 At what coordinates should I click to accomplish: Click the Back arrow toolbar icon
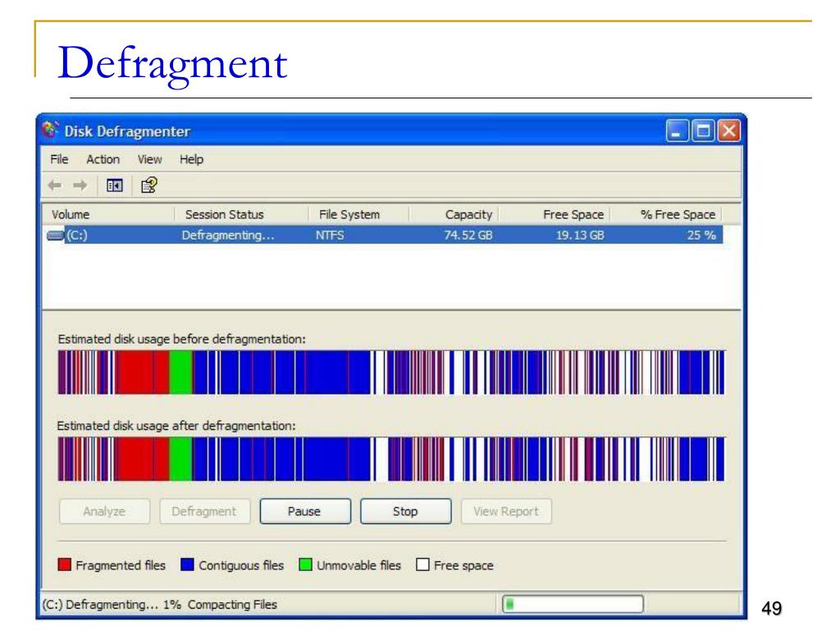click(55, 185)
